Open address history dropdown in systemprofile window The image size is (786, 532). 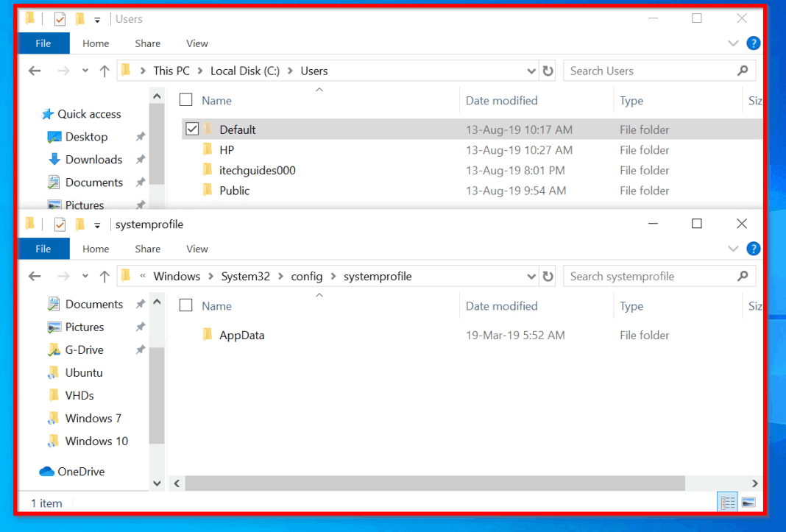point(531,277)
